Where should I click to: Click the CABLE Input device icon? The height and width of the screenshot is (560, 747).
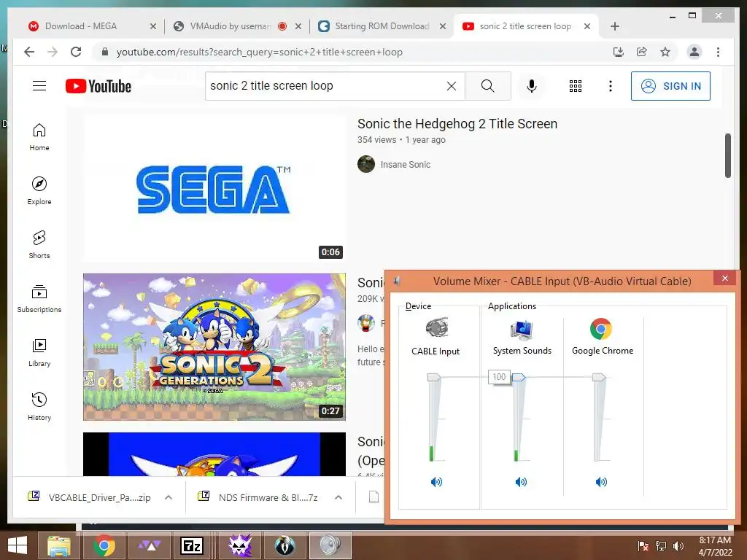click(436, 327)
